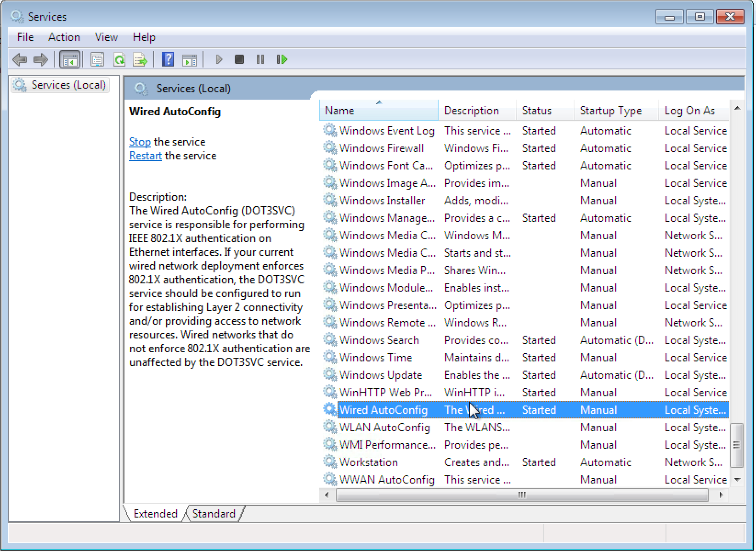Open the Properties toolbar icon
The image size is (756, 552).
coord(97,60)
